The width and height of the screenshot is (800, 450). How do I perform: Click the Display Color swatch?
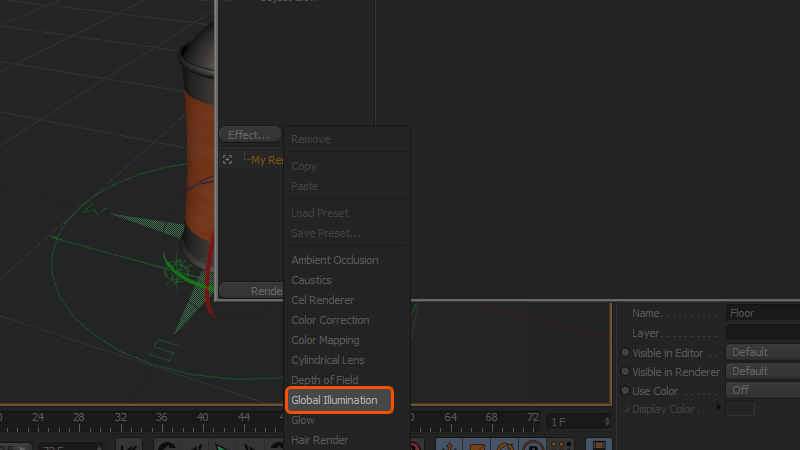pyautogui.click(x=740, y=409)
